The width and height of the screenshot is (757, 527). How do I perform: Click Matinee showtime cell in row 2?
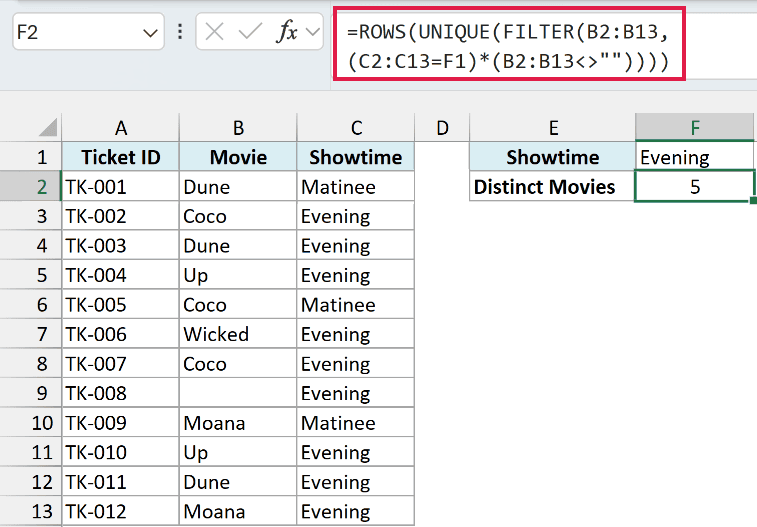(356, 187)
